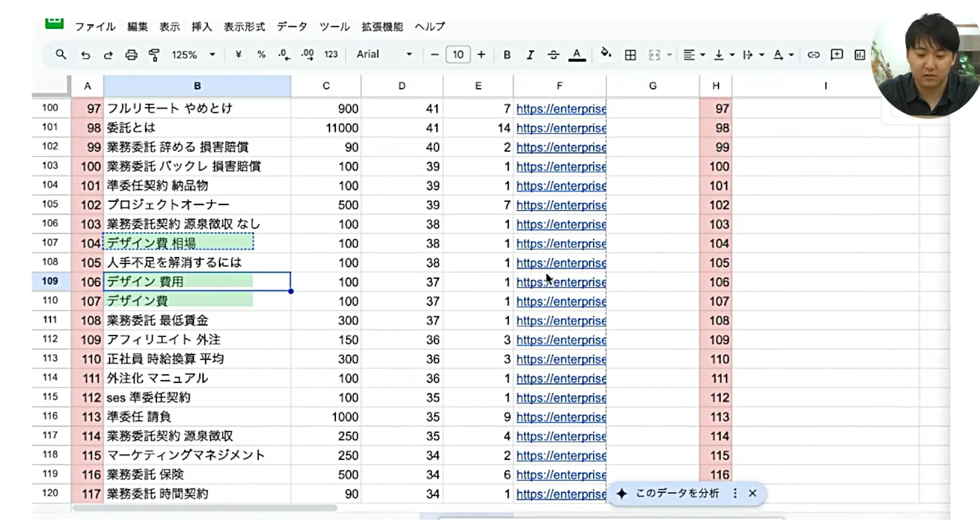Click the insert comment icon
Screen dimensions: 980x531
point(837,55)
